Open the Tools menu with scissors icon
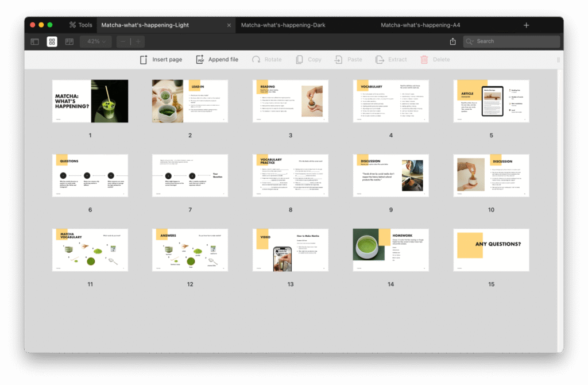 pyautogui.click(x=80, y=25)
